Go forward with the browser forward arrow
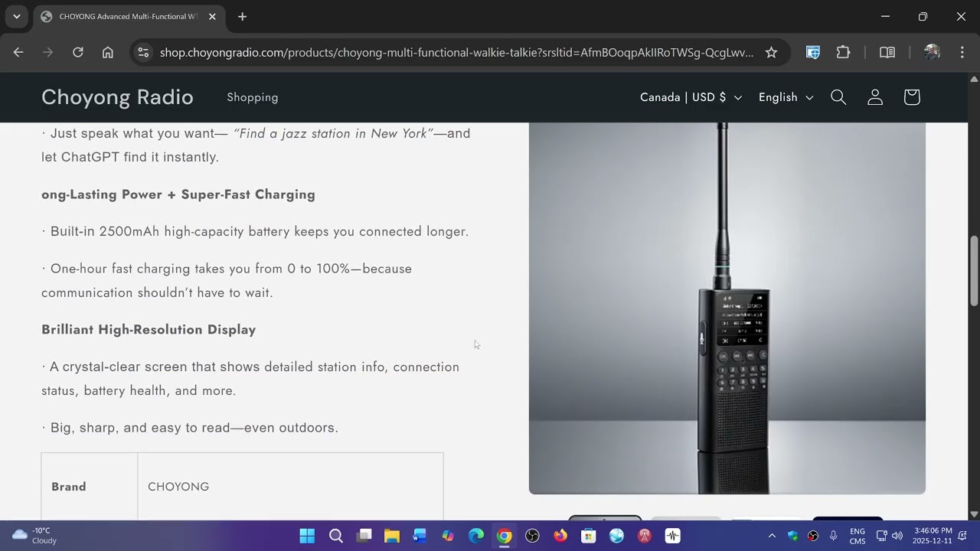 coord(48,52)
